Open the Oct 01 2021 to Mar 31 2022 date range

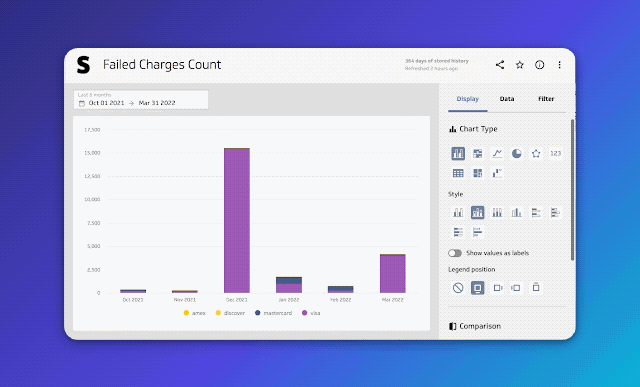(x=141, y=100)
